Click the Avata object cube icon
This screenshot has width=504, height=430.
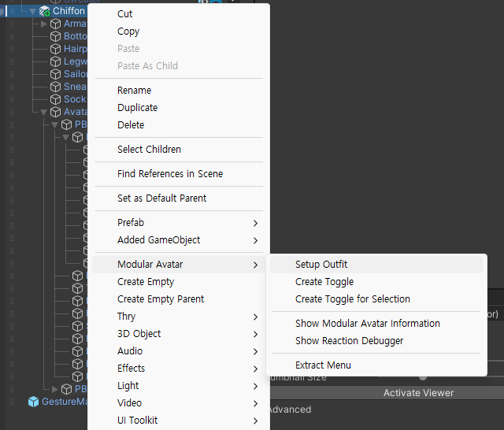pyautogui.click(x=56, y=112)
